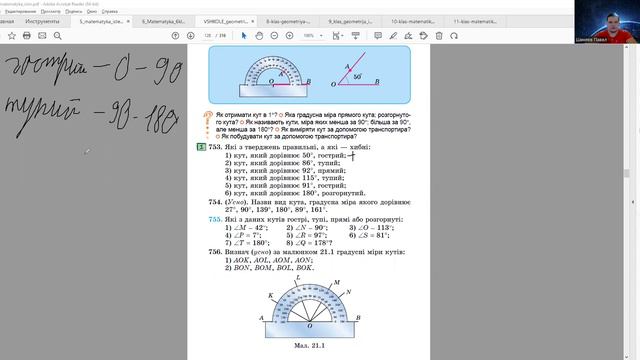Click the caption 'Мал. 21.1'
The image size is (640, 360).
coord(309,346)
